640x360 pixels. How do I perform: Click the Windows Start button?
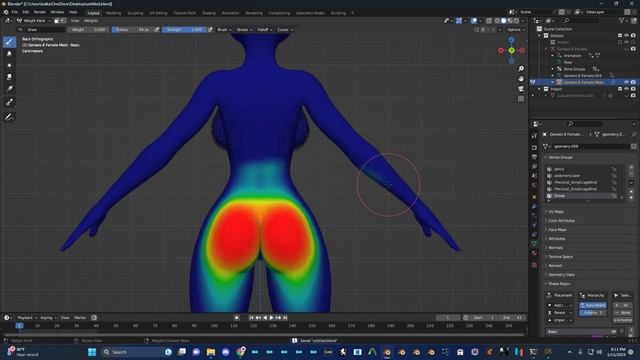[x=92, y=352]
